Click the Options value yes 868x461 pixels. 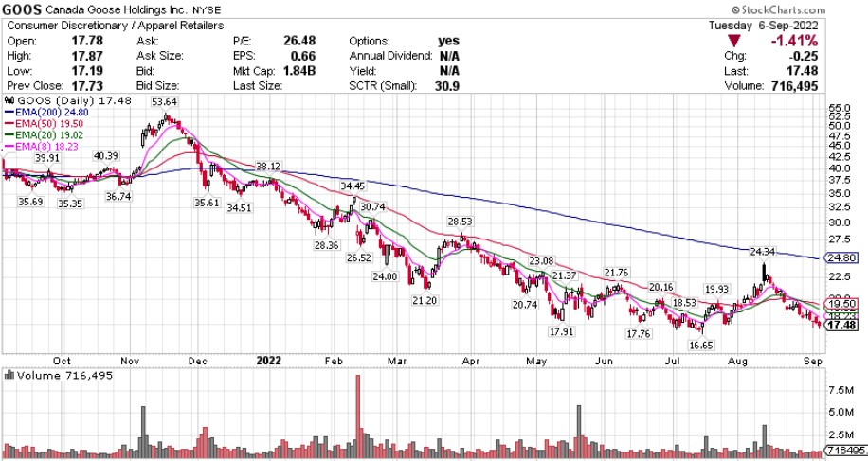(448, 41)
